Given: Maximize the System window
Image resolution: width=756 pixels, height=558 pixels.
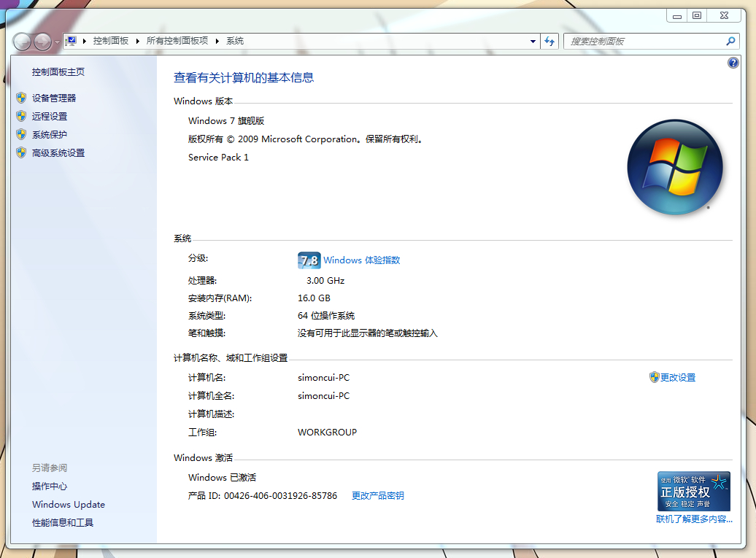Looking at the screenshot, I should pyautogui.click(x=697, y=16).
